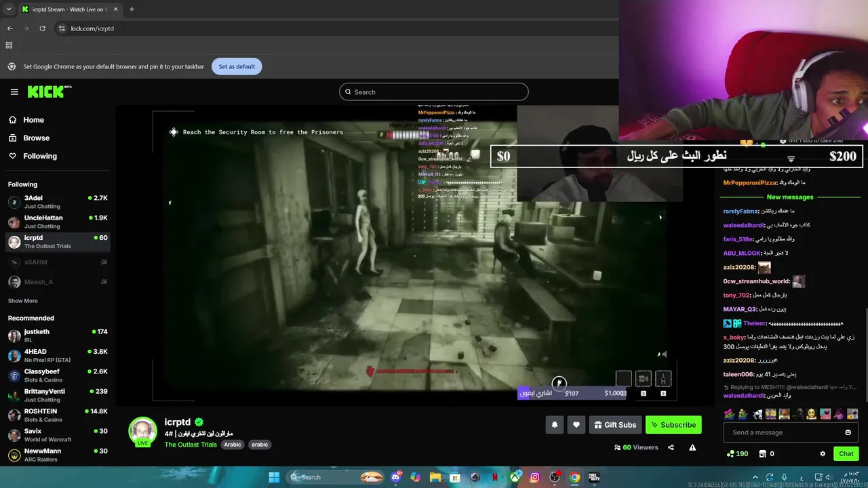Click the Arabic tag
Screen dimensions: 868x488
pos(233,445)
